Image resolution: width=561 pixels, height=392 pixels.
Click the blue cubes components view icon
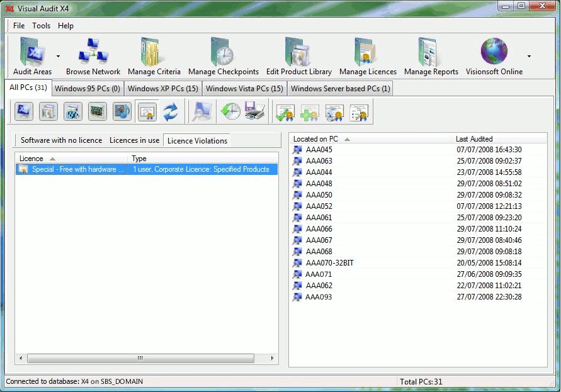(72, 111)
